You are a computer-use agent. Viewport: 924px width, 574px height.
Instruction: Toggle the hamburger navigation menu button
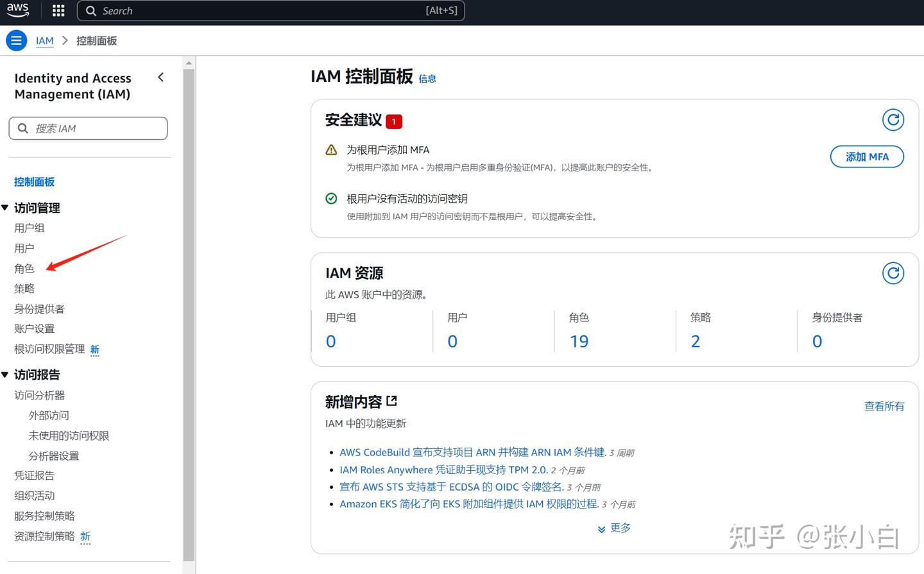(x=17, y=40)
